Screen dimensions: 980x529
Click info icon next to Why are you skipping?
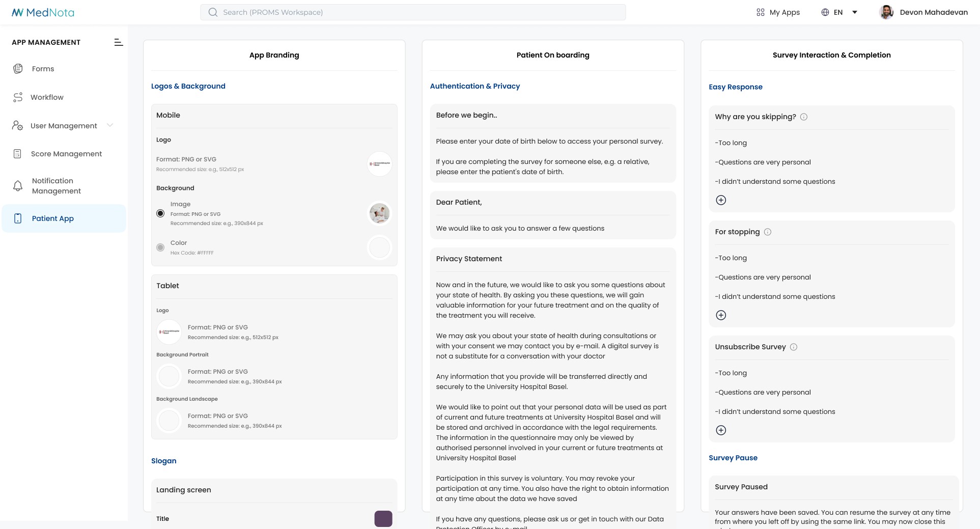click(804, 117)
